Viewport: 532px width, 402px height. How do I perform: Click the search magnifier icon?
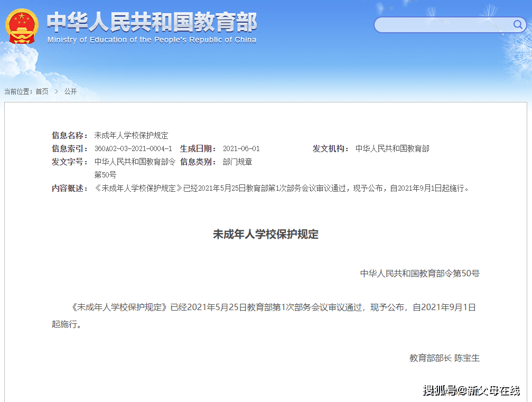coord(517,24)
